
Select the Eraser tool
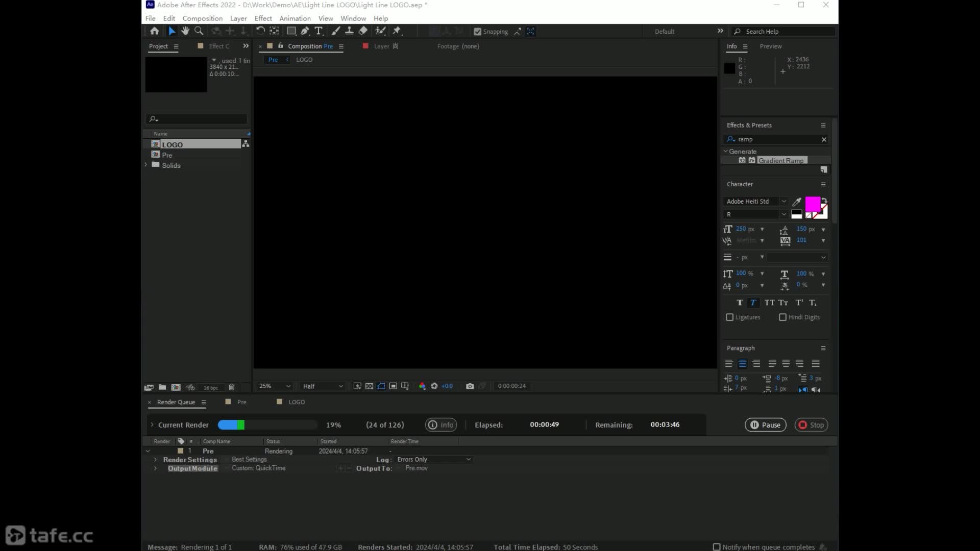click(363, 31)
